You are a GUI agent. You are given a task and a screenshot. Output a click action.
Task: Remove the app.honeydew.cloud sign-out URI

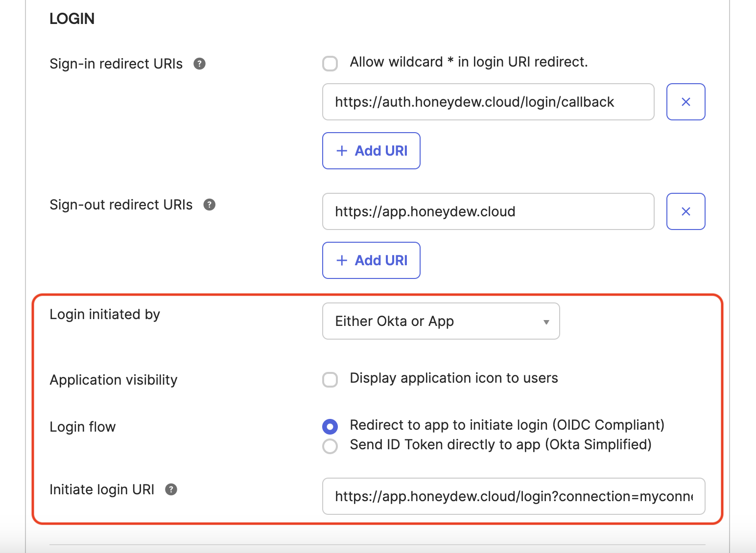click(x=685, y=211)
